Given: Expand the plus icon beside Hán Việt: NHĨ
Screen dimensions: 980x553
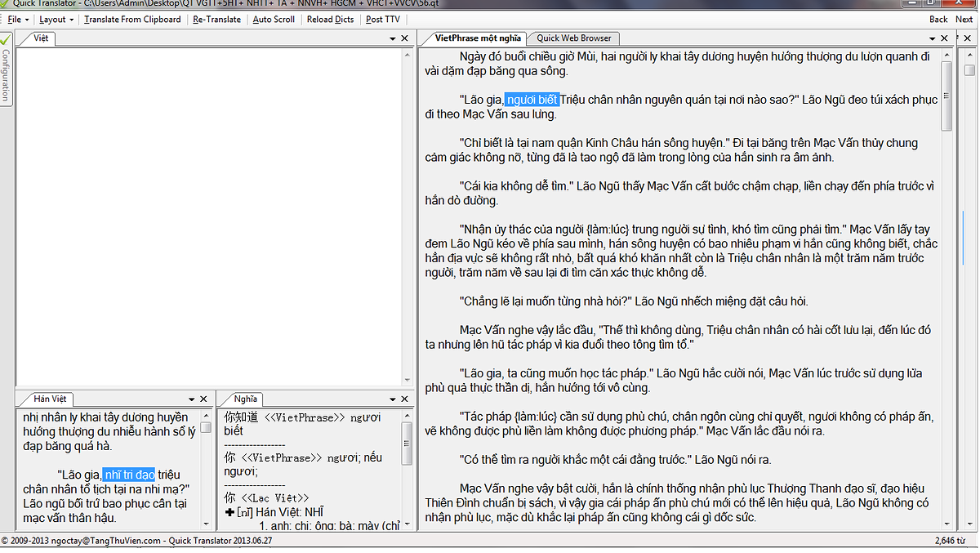Looking at the screenshot, I should click(x=229, y=512).
